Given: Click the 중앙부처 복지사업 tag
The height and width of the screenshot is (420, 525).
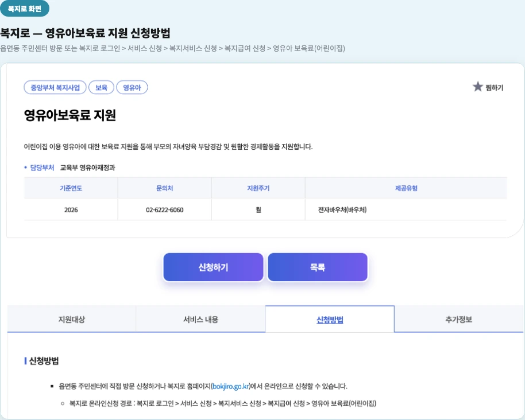Looking at the screenshot, I should click(x=55, y=88).
